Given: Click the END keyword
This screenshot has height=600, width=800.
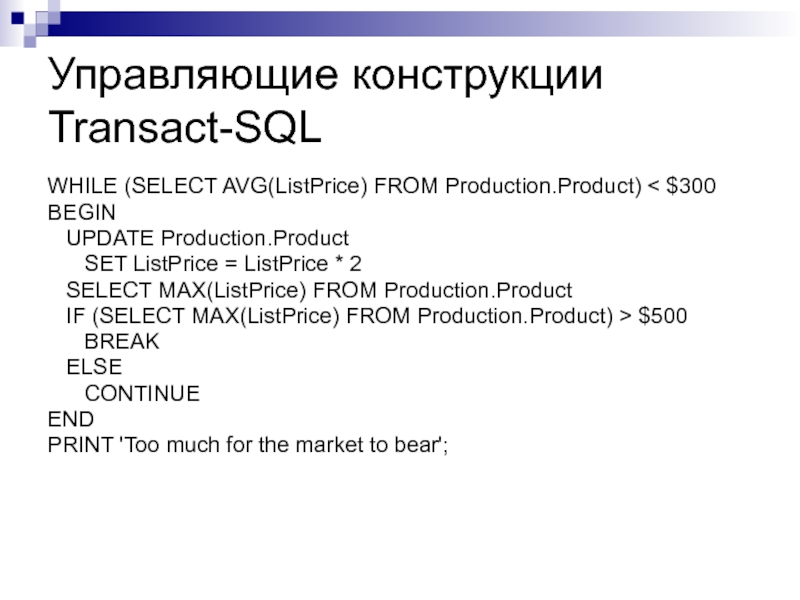Looking at the screenshot, I should [x=70, y=420].
